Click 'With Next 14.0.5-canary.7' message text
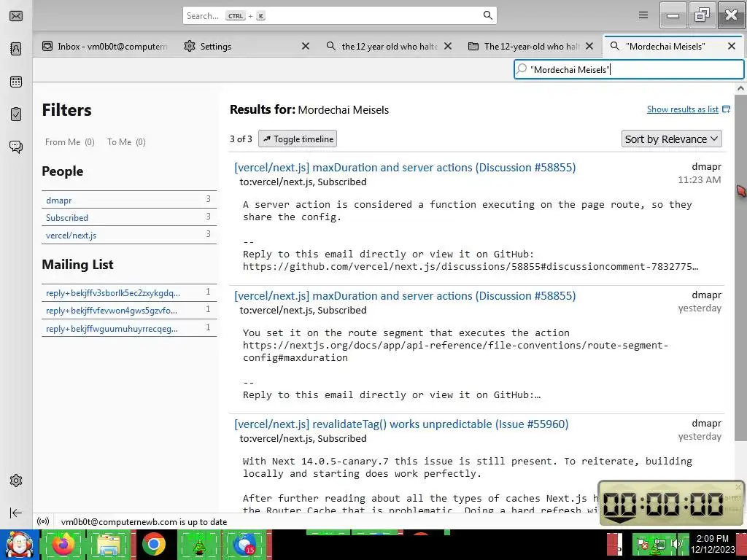 pos(467,467)
